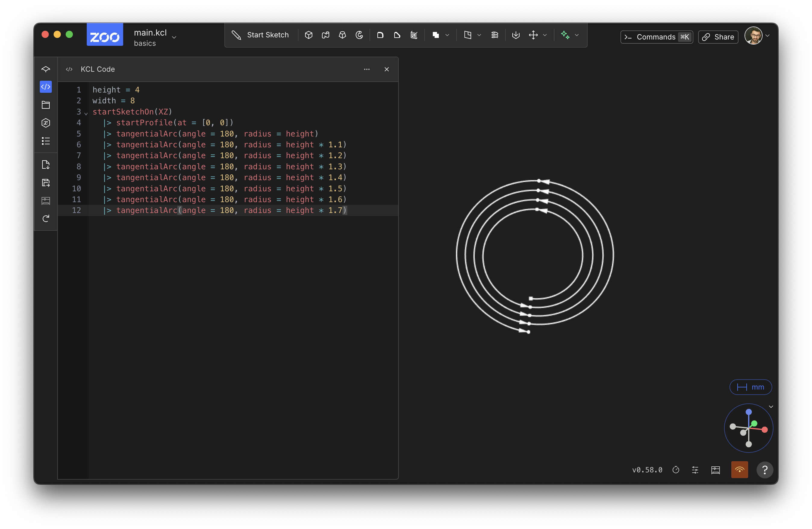Click the orange network status icon

tap(739, 470)
